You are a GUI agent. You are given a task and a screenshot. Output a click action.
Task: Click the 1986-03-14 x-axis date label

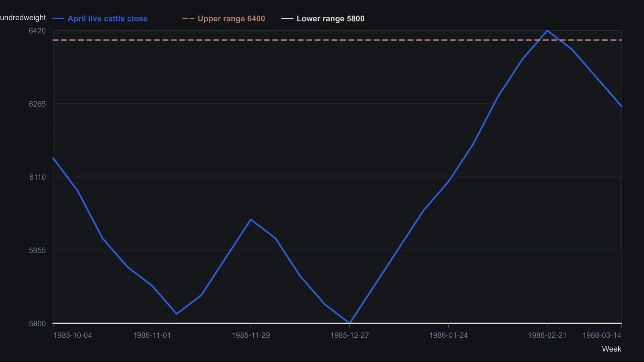tap(602, 335)
